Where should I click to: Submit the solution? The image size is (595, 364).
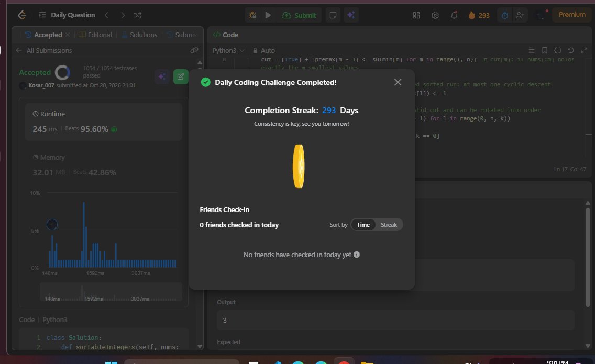point(299,15)
